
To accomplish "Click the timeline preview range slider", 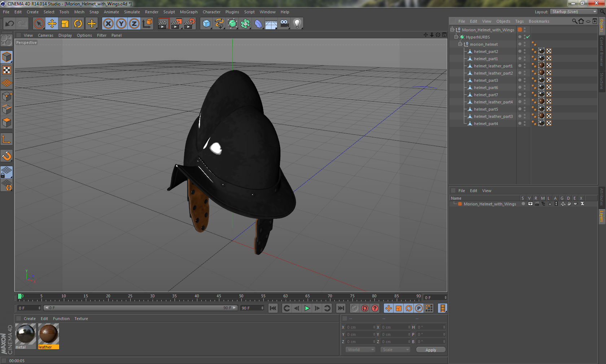I will (x=140, y=308).
